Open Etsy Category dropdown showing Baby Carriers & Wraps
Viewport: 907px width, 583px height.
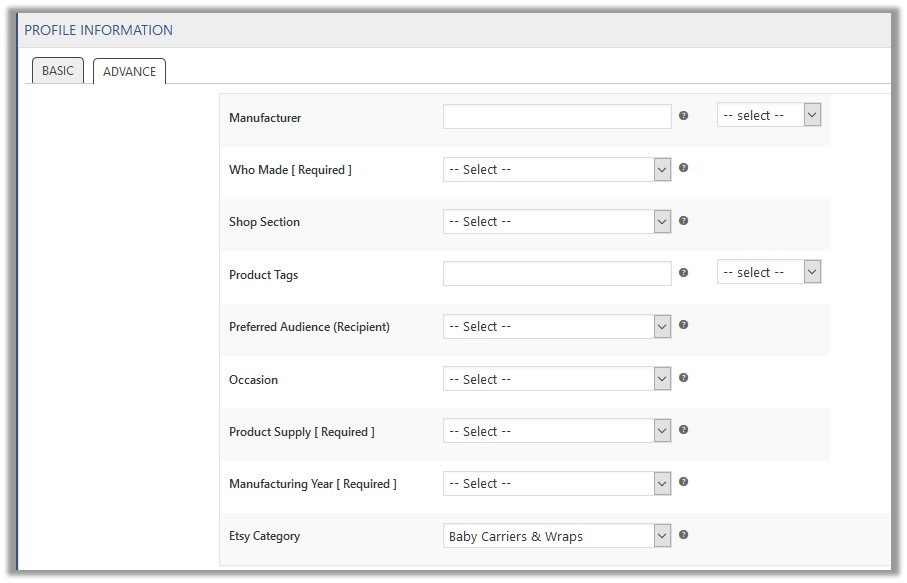(x=556, y=536)
